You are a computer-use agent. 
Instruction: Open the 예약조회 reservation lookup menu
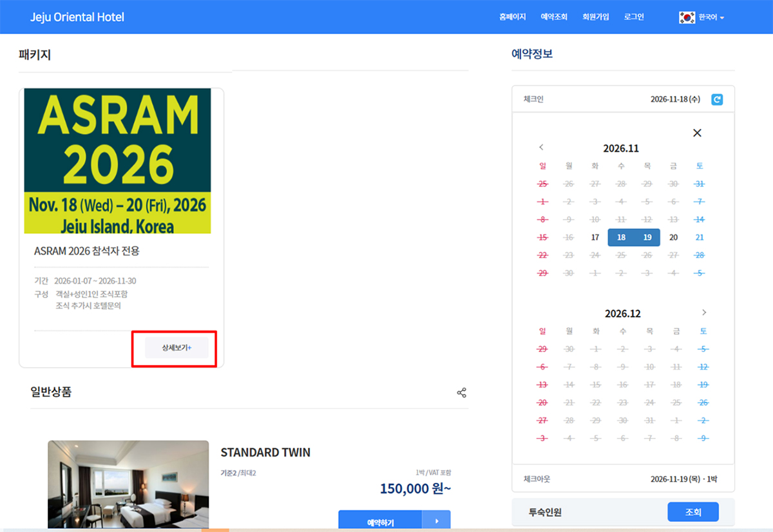point(553,17)
